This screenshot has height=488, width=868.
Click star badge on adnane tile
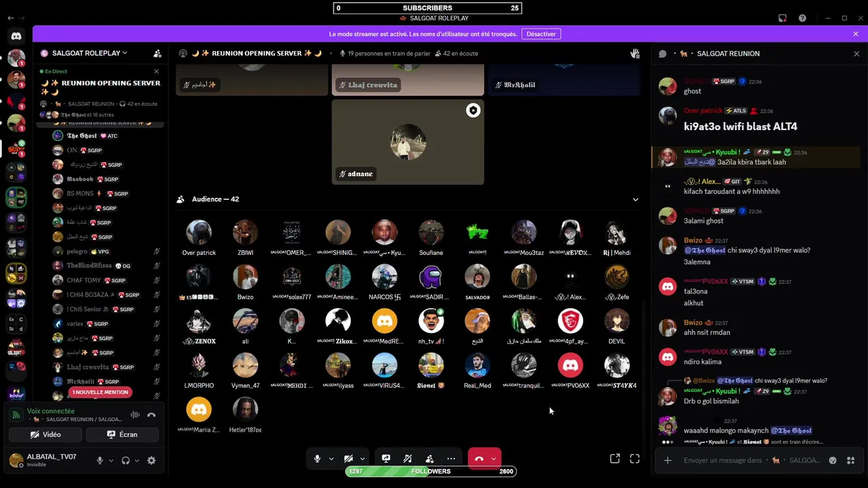pos(473,110)
